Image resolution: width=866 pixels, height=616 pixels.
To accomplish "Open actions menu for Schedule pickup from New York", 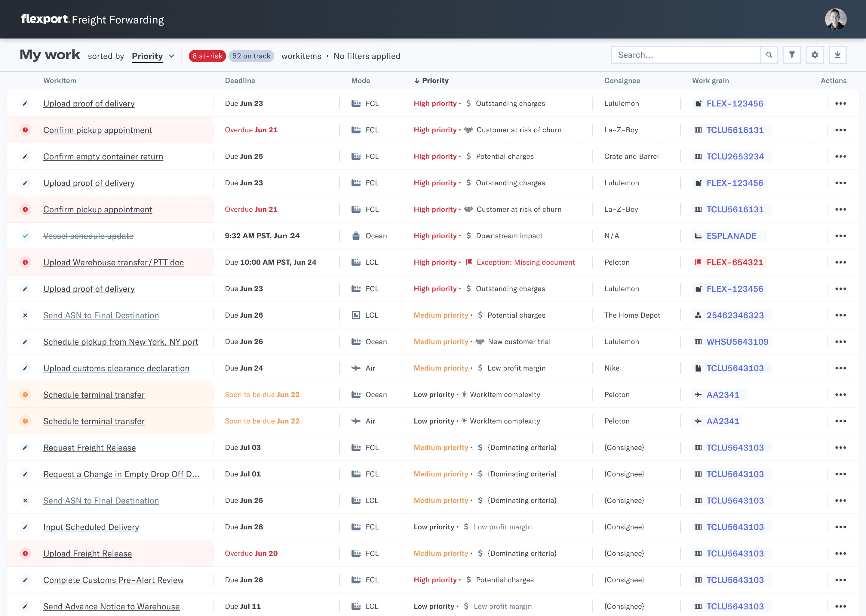I will pos(841,342).
